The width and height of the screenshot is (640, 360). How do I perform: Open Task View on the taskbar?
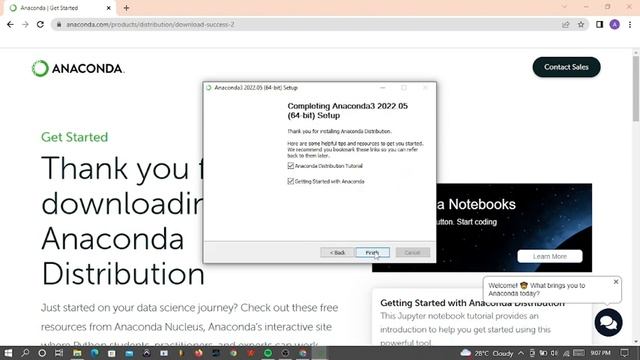point(59,353)
